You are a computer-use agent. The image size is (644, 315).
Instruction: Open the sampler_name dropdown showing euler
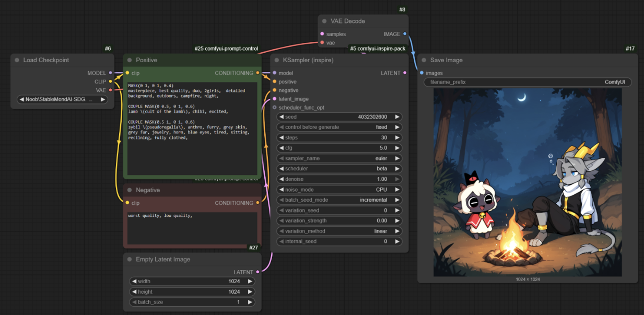pyautogui.click(x=339, y=158)
